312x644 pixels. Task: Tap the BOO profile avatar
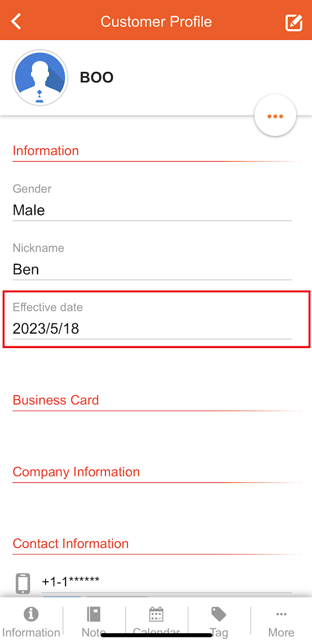pyautogui.click(x=40, y=78)
